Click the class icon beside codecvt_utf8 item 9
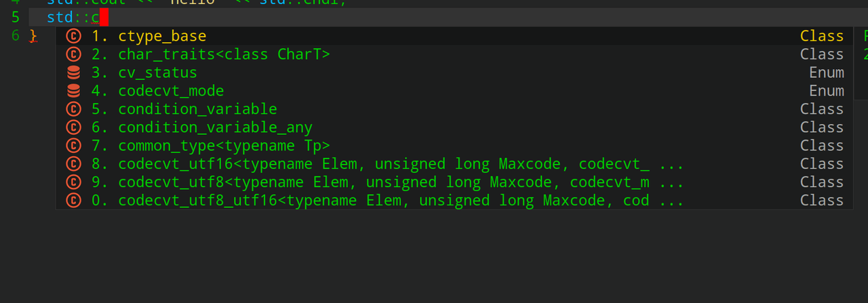 (73, 182)
